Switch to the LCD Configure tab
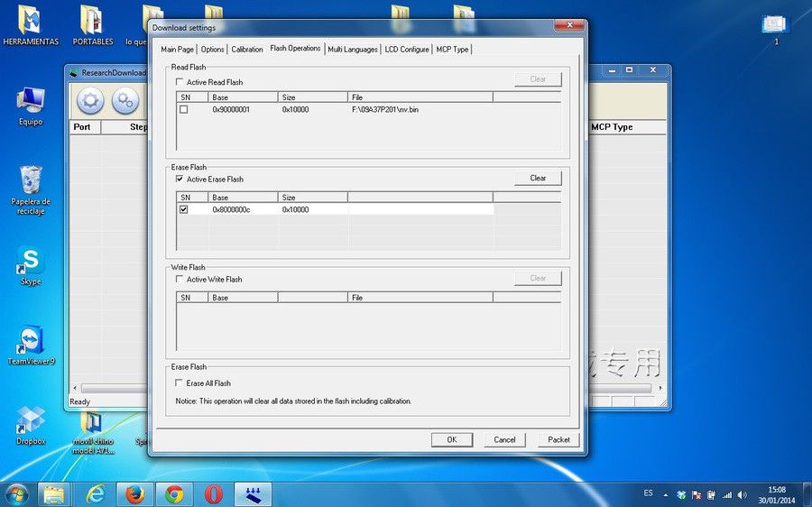The height and width of the screenshot is (507, 812). tap(407, 50)
